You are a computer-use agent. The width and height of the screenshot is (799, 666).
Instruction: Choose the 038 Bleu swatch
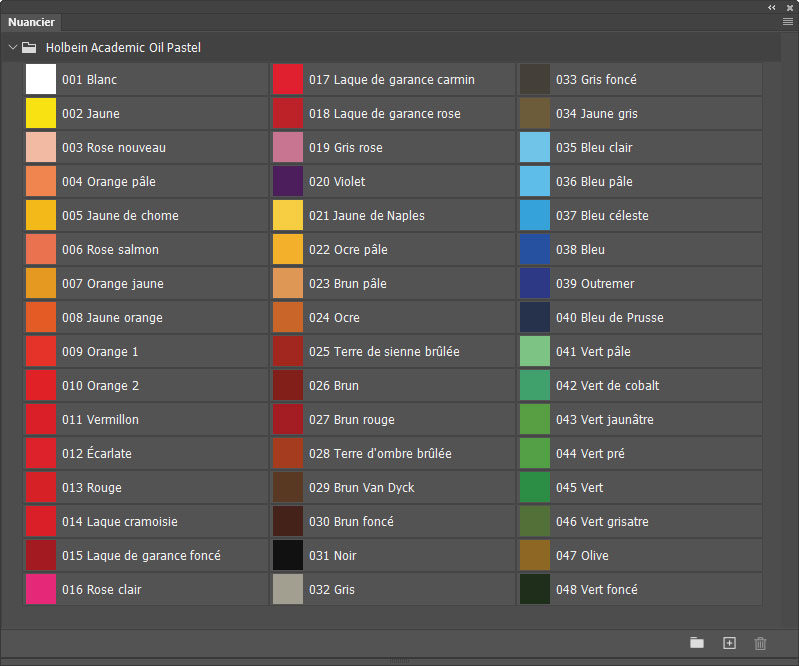(x=535, y=250)
